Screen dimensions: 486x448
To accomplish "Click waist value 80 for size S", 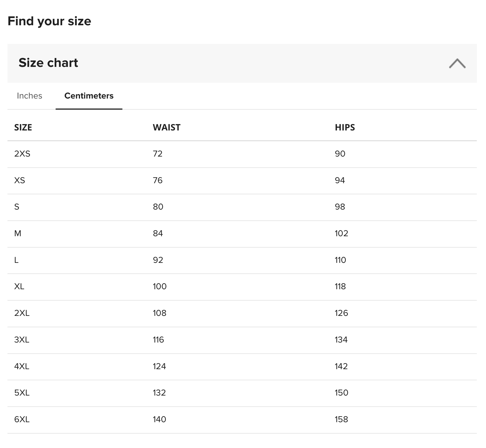I will [158, 207].
